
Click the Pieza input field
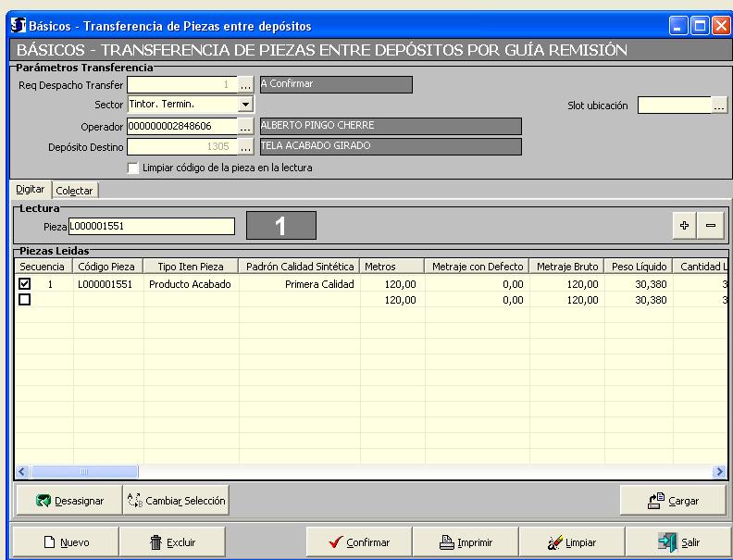click(152, 226)
